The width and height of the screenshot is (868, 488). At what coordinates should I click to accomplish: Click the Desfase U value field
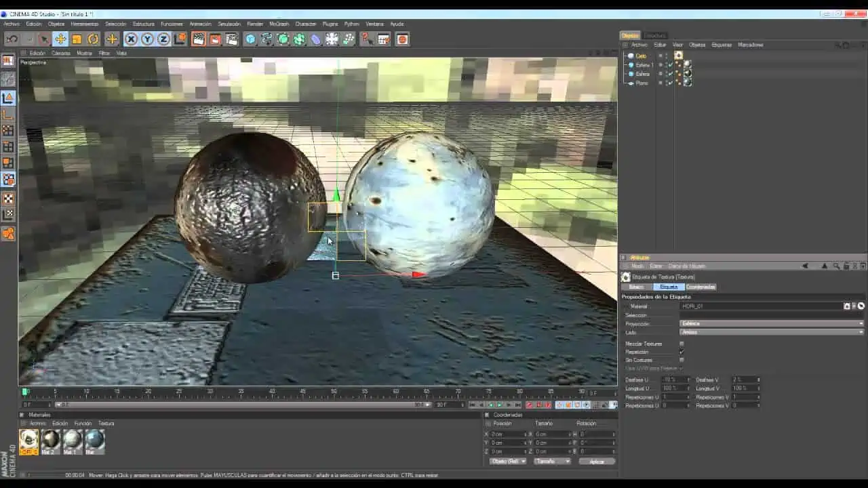tap(675, 380)
